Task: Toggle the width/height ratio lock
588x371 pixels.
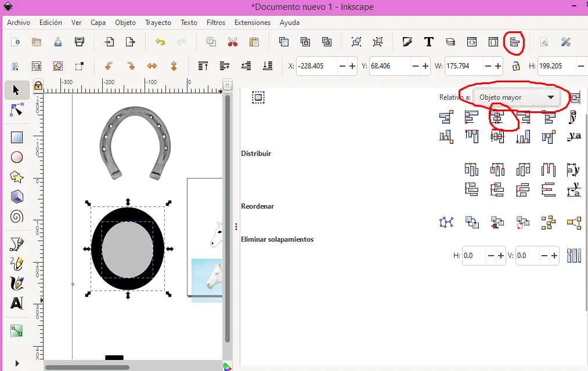Action: [x=516, y=66]
